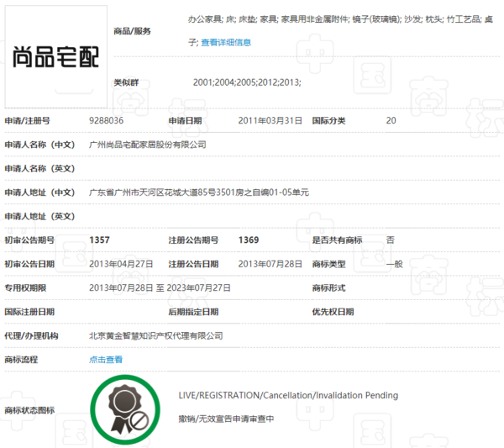Click the 后期指定日期 field label
The height and width of the screenshot is (448, 504).
(x=193, y=312)
